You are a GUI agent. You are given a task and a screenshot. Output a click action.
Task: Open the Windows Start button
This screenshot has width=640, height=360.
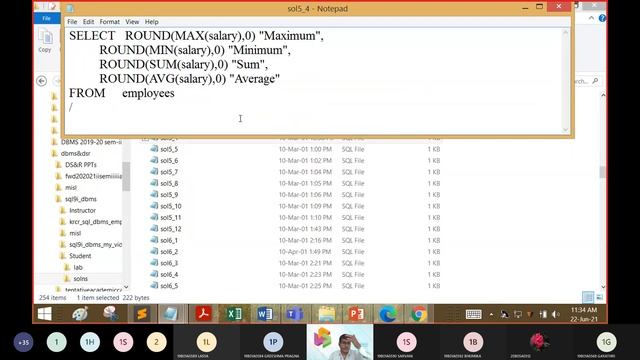[44, 314]
